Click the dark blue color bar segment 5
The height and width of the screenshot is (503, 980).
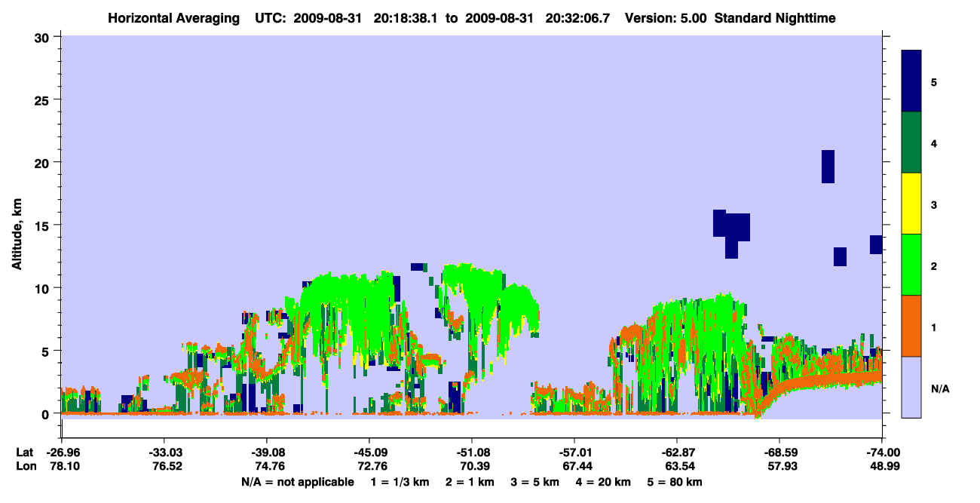coord(911,81)
